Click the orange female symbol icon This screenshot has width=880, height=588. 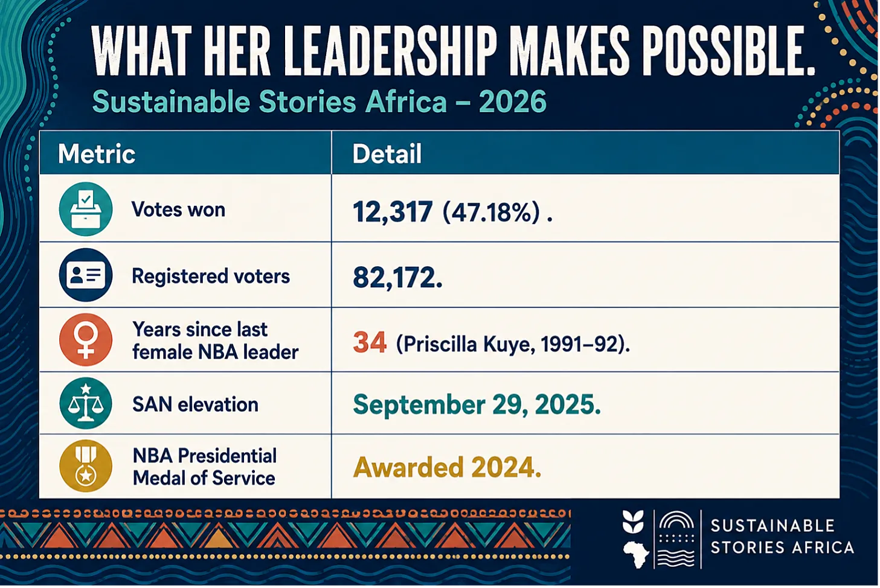[86, 339]
